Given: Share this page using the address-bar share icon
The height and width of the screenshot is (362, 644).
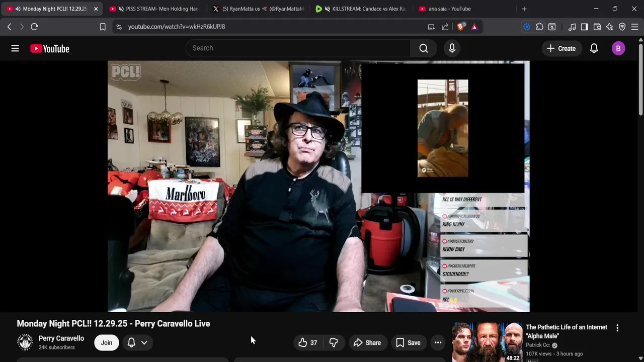Looking at the screenshot, I should tap(445, 27).
